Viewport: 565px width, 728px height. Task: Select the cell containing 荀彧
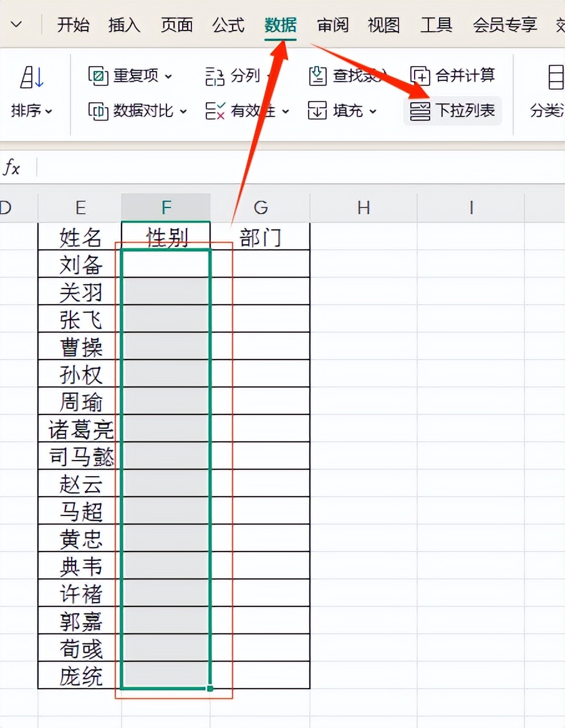click(x=80, y=648)
